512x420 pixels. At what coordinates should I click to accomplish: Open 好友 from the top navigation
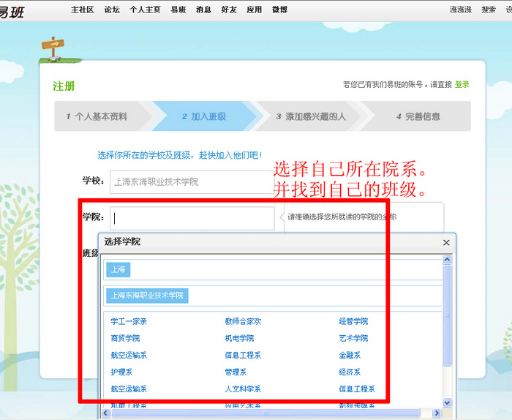click(229, 10)
